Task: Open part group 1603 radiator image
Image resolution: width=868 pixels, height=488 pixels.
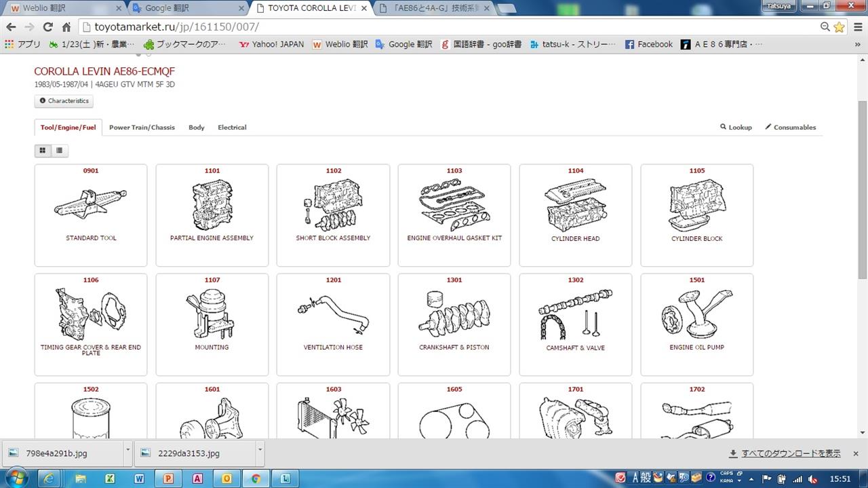Action: pyautogui.click(x=333, y=417)
